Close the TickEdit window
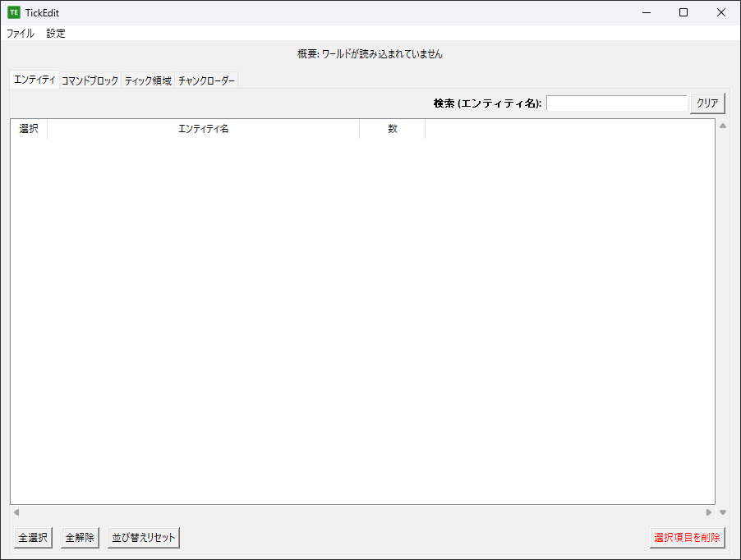 tap(721, 13)
